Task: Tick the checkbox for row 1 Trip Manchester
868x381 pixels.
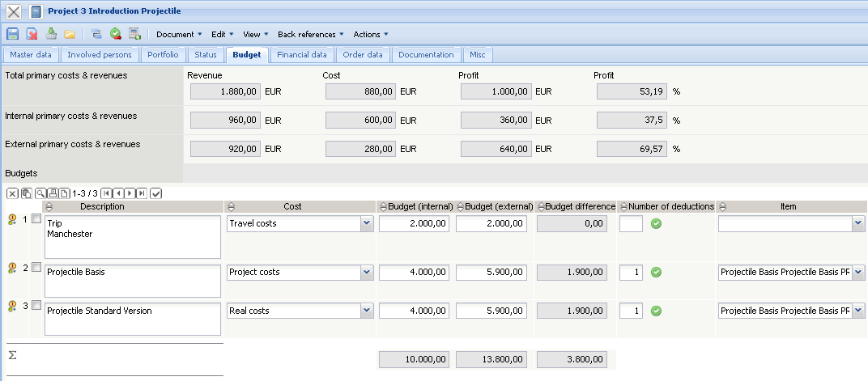Action: pyautogui.click(x=36, y=220)
